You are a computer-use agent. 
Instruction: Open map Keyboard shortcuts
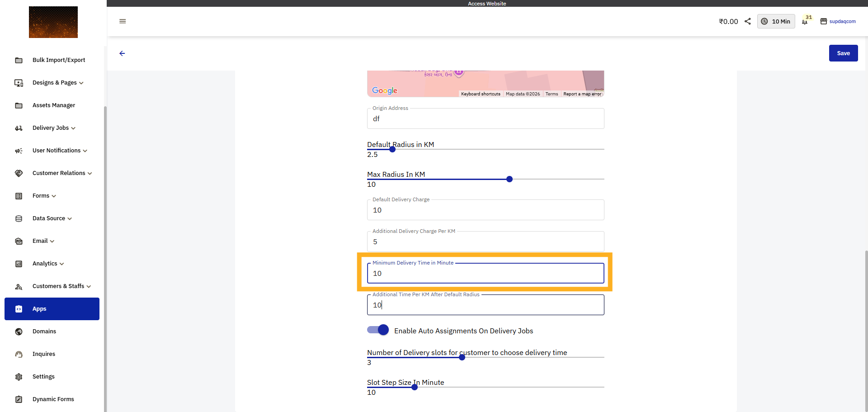pos(481,94)
